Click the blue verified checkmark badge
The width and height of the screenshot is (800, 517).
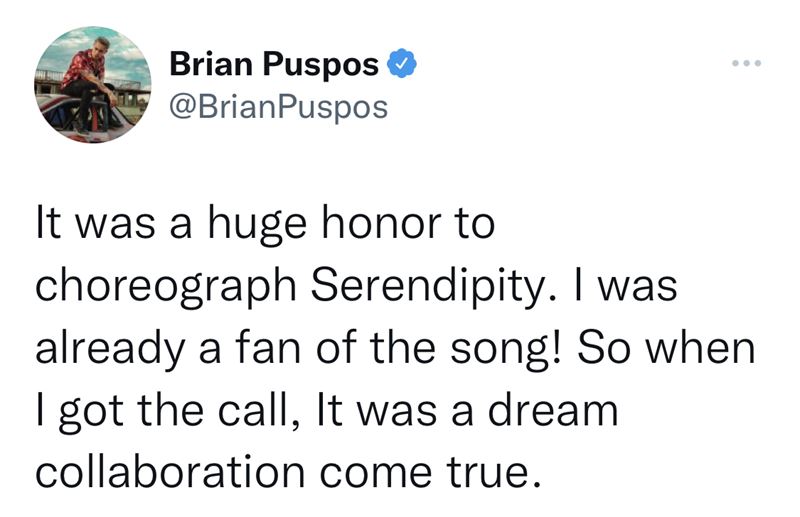tap(402, 63)
